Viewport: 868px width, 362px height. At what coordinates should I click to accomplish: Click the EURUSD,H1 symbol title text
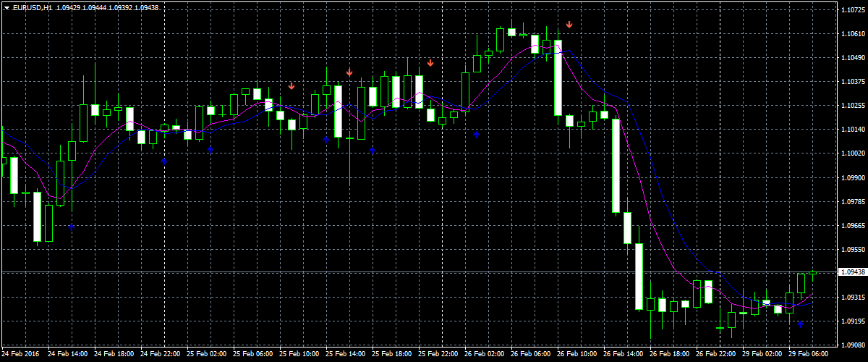click(31, 7)
